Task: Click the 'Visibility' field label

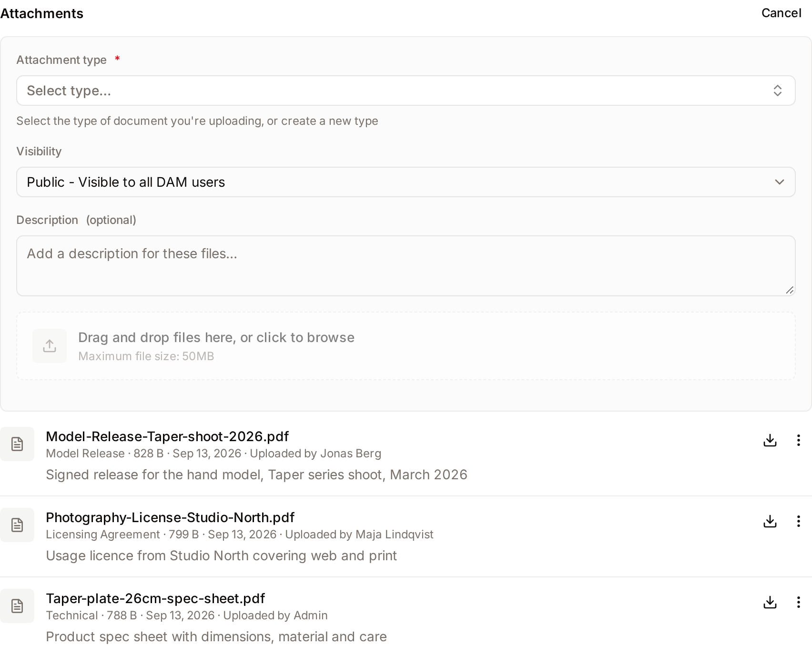Action: pyautogui.click(x=39, y=151)
